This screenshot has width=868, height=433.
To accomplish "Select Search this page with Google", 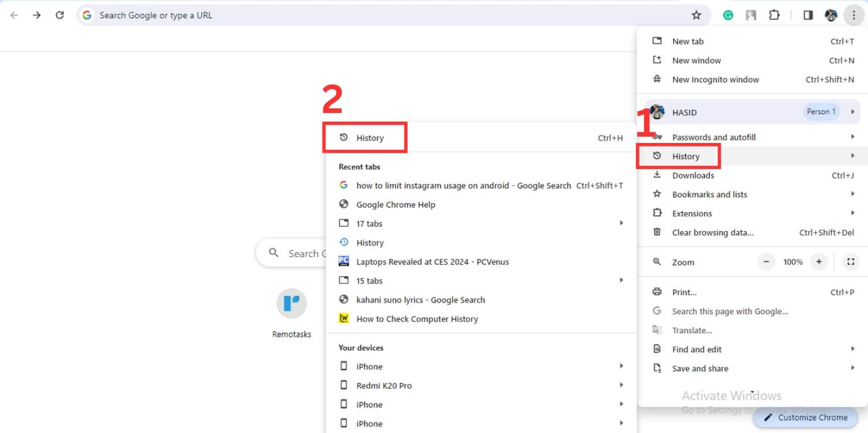I will pyautogui.click(x=752, y=311).
